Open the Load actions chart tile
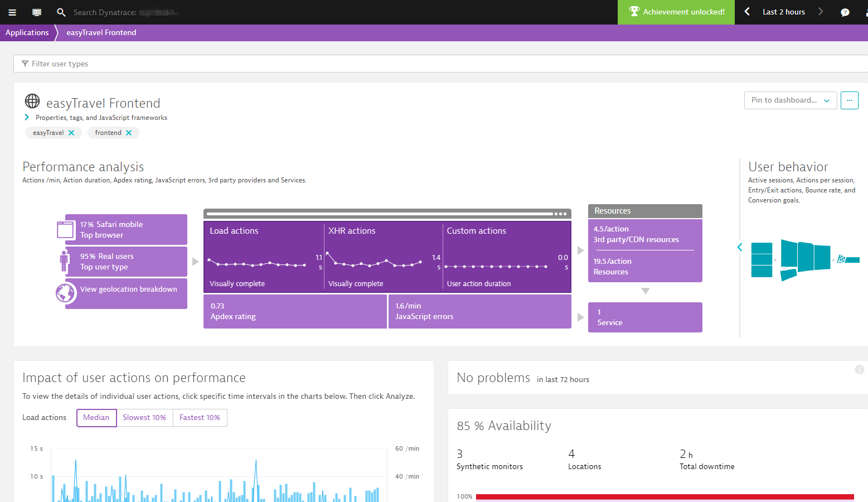Image resolution: width=868 pixels, height=502 pixels. coord(264,257)
